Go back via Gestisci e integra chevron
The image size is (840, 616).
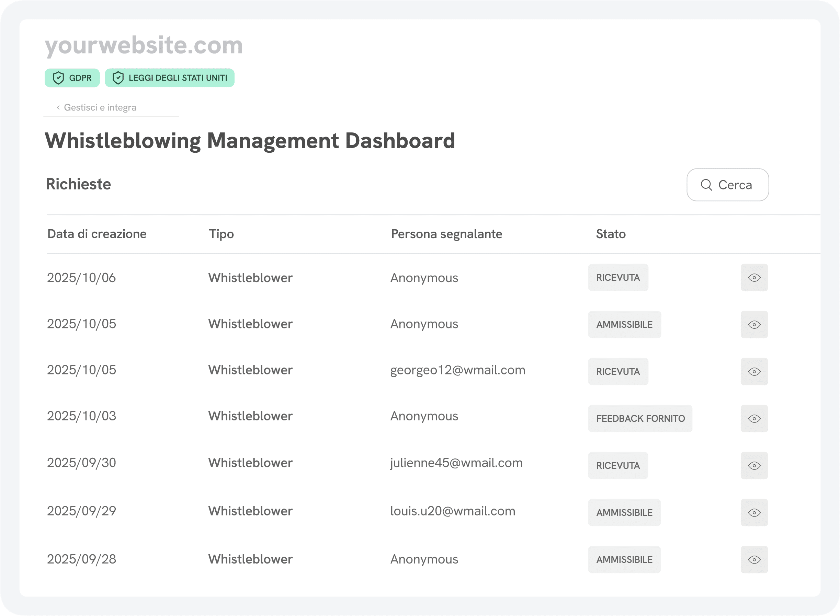[58, 107]
